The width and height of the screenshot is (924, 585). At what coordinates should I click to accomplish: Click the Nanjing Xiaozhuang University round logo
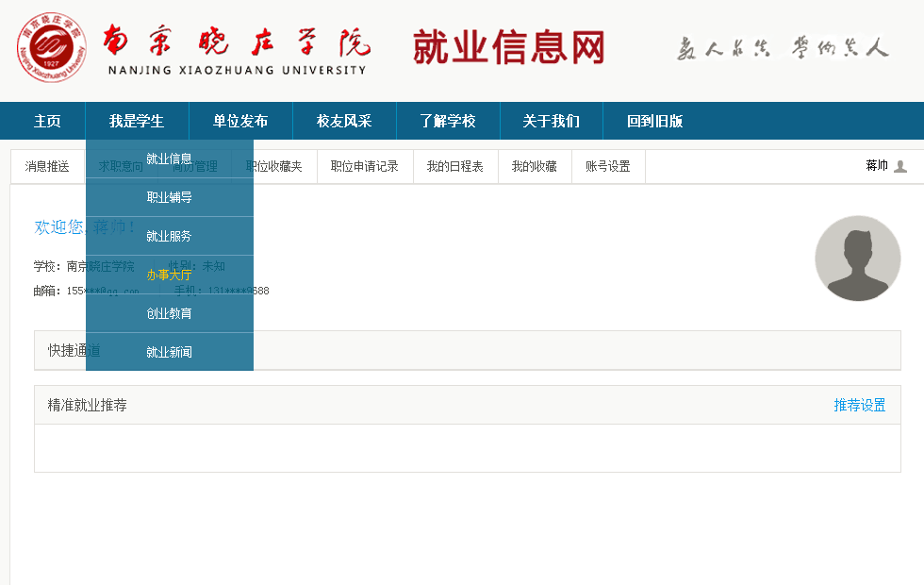click(51, 48)
